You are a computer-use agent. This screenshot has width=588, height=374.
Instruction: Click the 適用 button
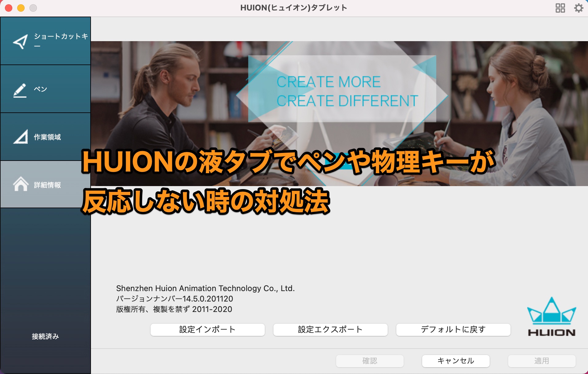pos(542,361)
